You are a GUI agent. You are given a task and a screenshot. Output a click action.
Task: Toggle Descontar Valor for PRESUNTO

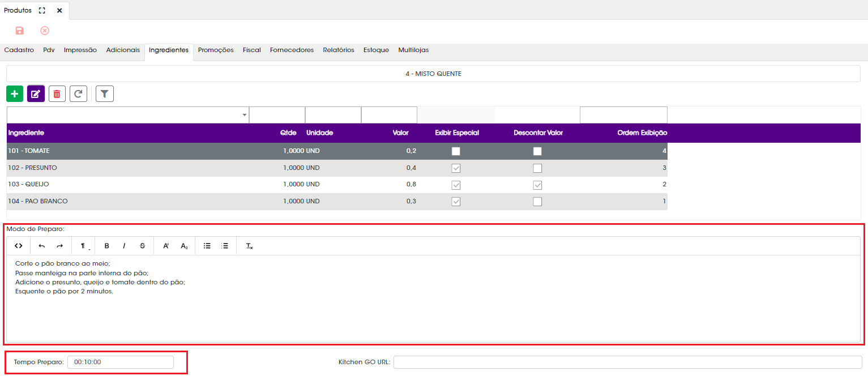click(537, 168)
